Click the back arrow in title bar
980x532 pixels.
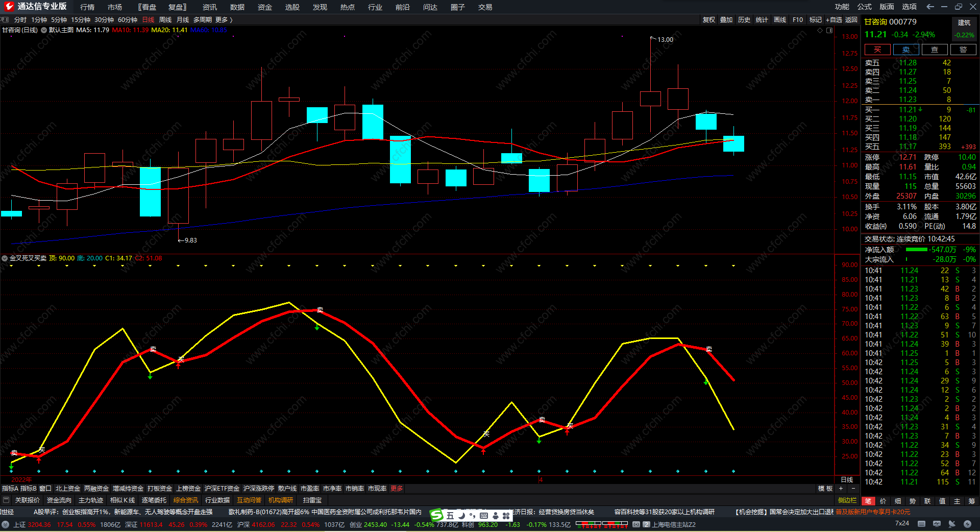[x=930, y=7]
